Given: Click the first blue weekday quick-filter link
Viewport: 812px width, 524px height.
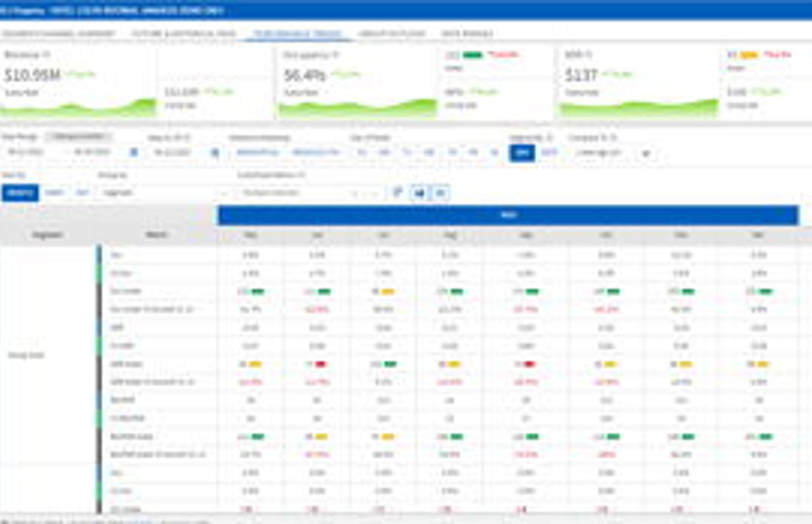Looking at the screenshot, I should coord(257,152).
